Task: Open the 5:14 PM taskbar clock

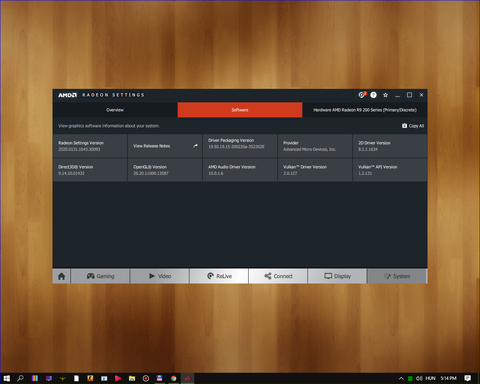Action: (448, 378)
